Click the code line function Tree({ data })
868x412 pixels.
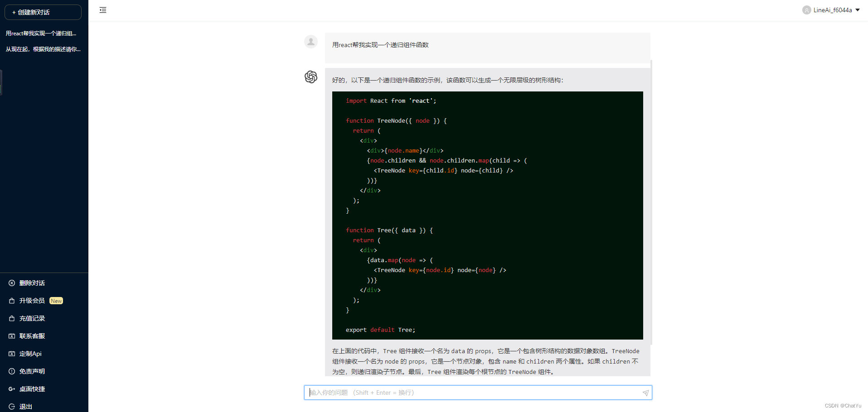[x=389, y=230]
